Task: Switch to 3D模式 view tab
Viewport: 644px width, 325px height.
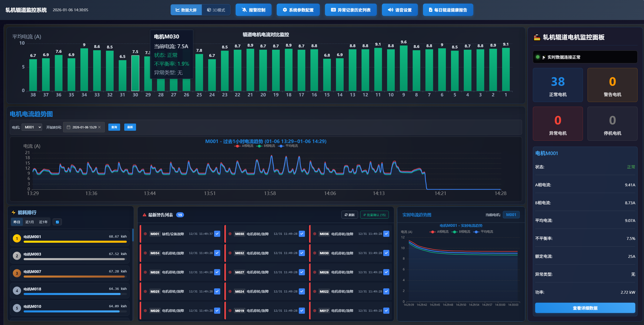Action: point(216,10)
